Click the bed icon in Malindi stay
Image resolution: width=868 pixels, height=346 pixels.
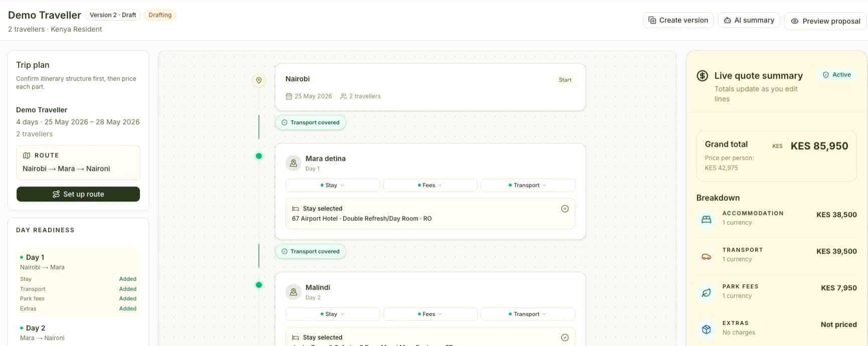tap(296, 337)
